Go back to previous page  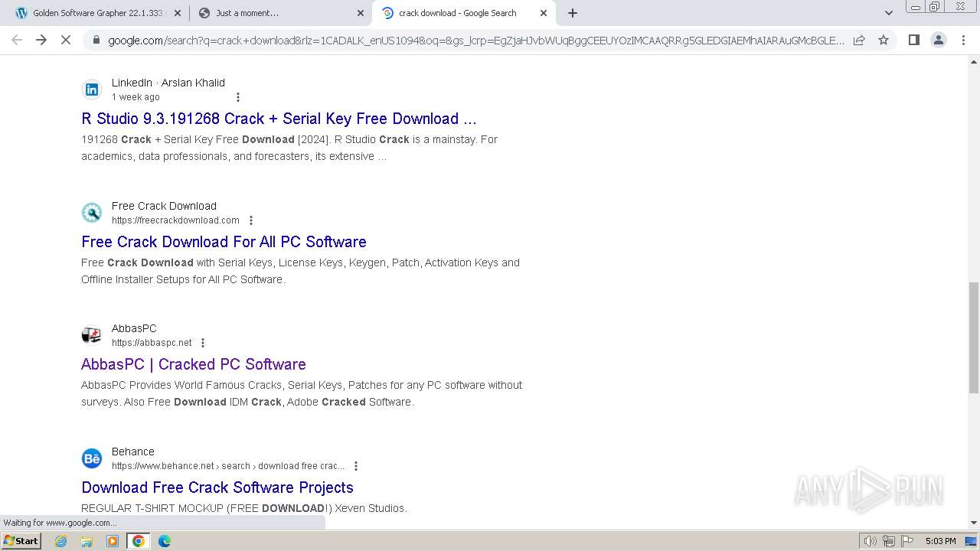coord(17,40)
